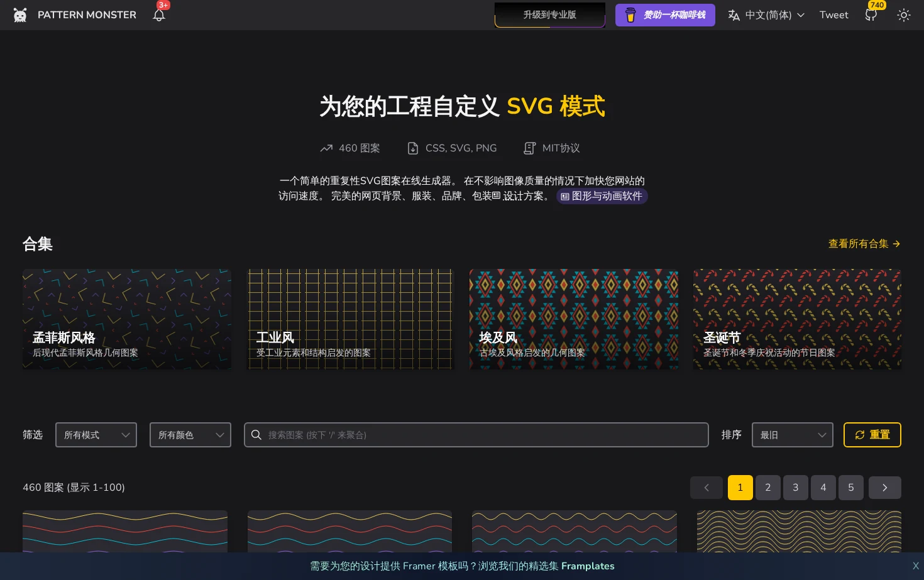
Task: Select page 3 in pagination
Action: [x=796, y=488]
